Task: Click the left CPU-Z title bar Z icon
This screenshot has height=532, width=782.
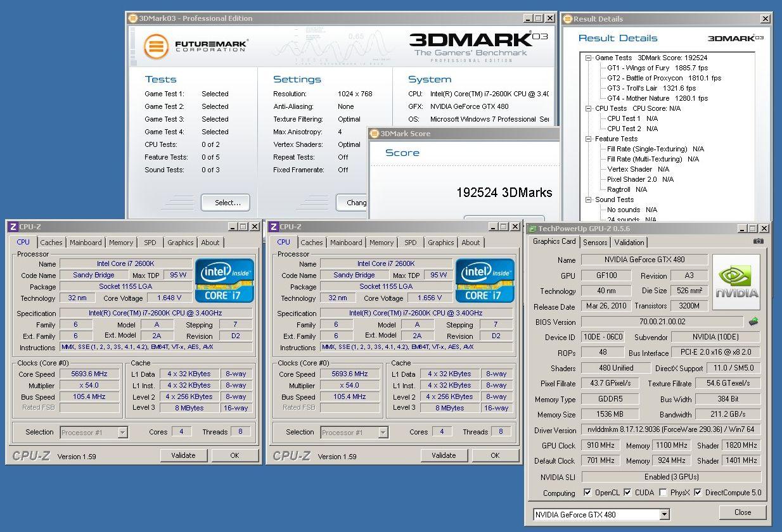Action: (13, 227)
